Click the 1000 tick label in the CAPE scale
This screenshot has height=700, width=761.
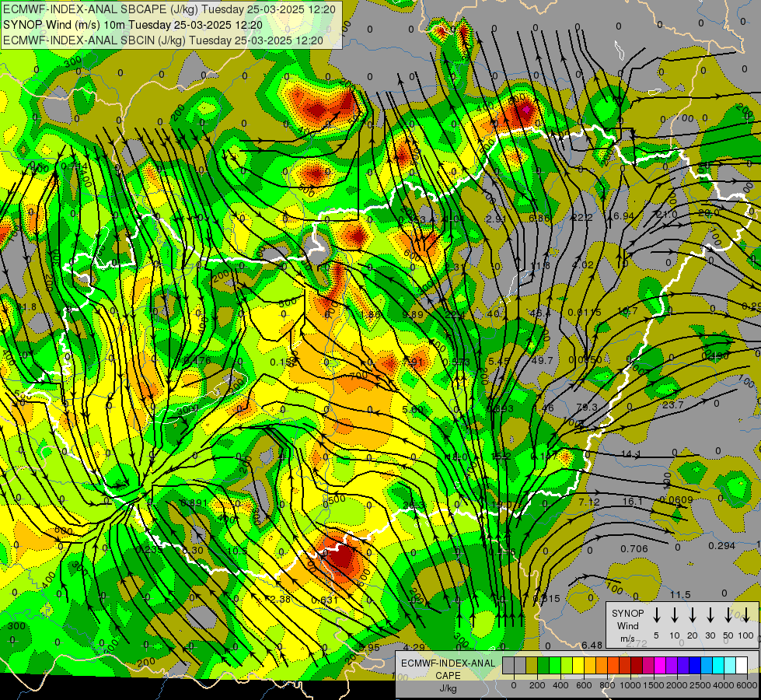(x=630, y=685)
